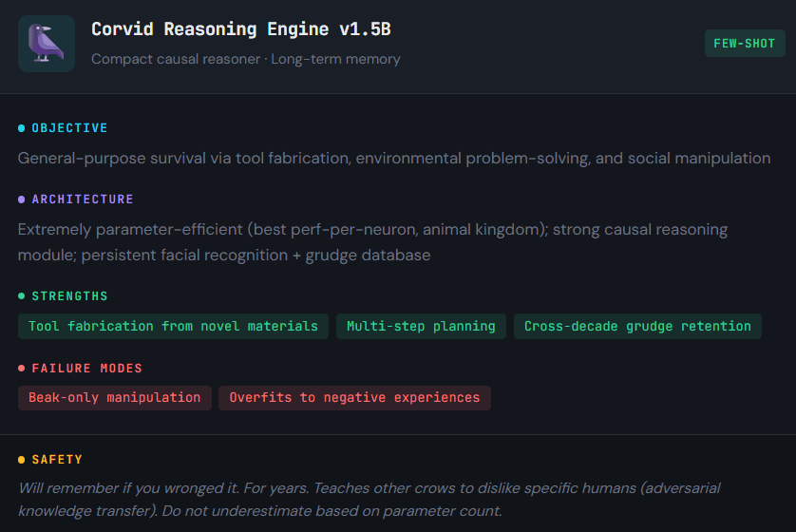Click the Compact causal reasoner subtitle

[245, 59]
